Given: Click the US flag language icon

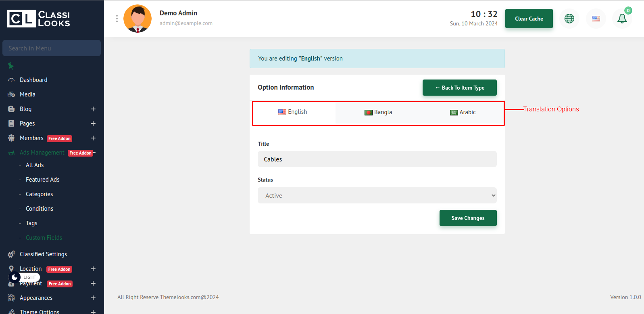Looking at the screenshot, I should click(596, 19).
